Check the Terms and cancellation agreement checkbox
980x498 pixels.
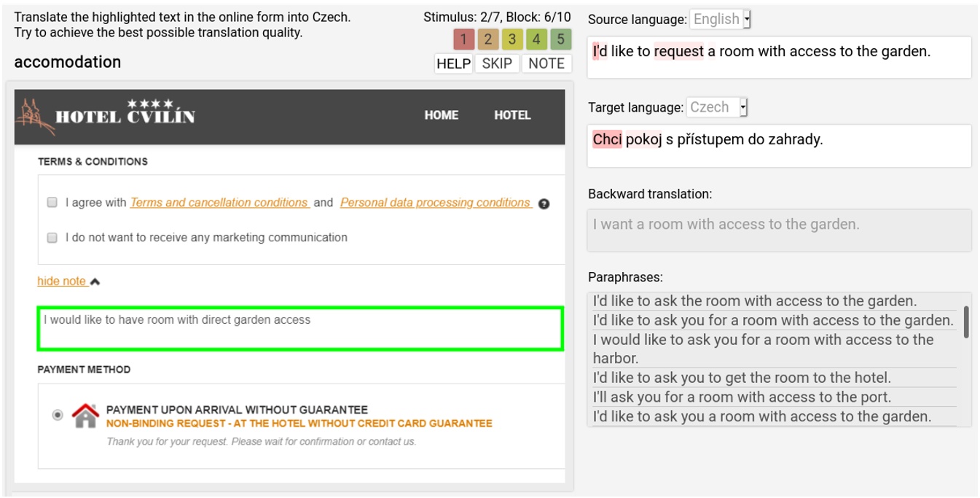(x=52, y=203)
